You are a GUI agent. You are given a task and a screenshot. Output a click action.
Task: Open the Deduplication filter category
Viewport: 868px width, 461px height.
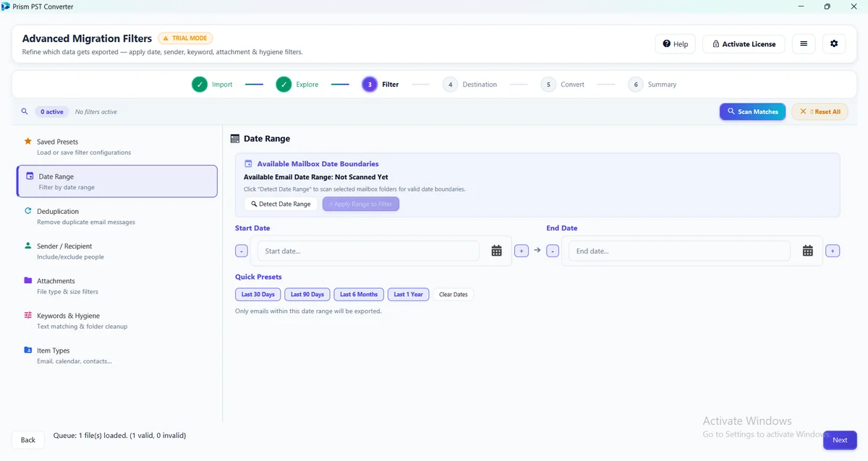point(116,216)
